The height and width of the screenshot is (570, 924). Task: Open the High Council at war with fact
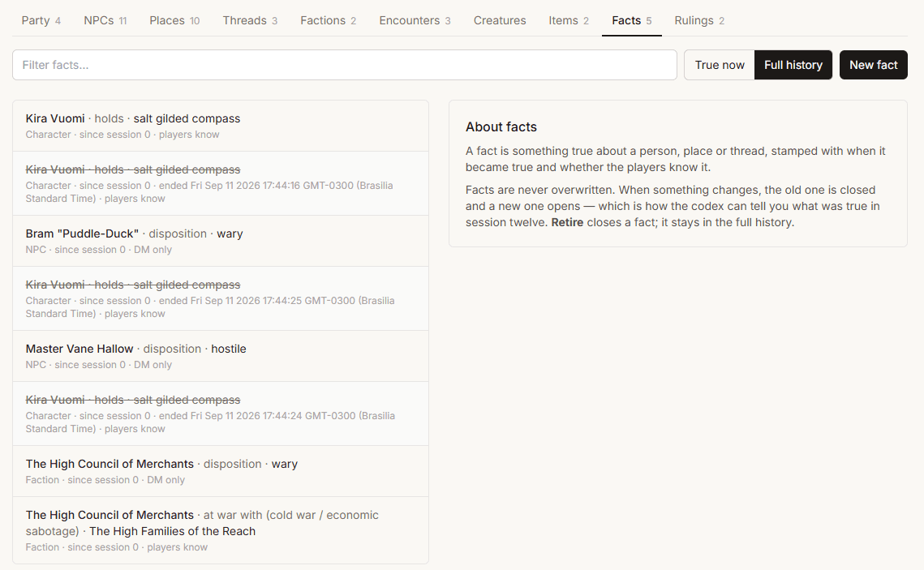click(x=221, y=530)
